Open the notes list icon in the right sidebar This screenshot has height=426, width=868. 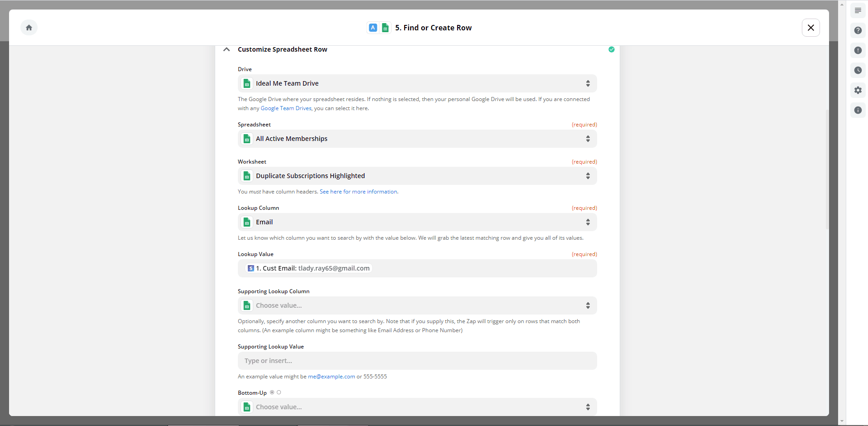[858, 10]
